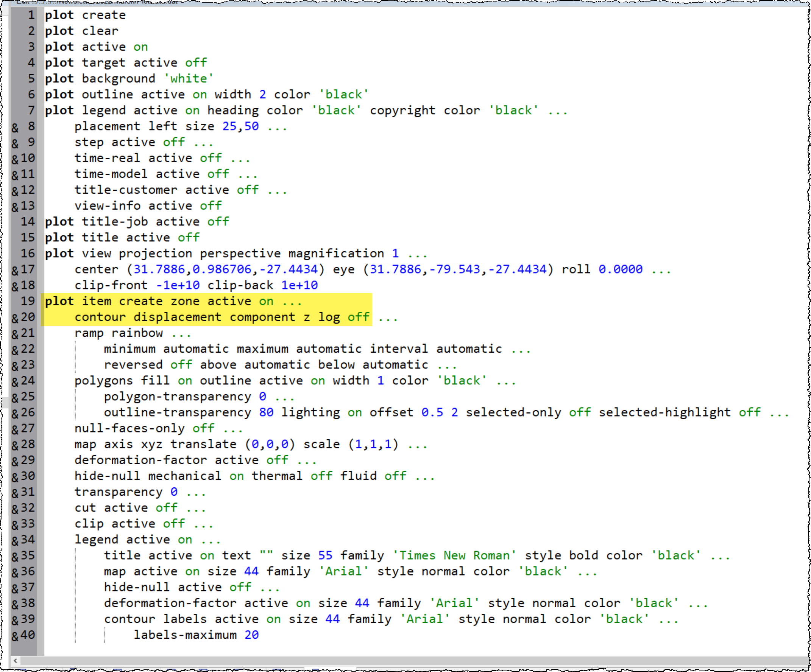Click 'time-real active off' line

pos(162,158)
